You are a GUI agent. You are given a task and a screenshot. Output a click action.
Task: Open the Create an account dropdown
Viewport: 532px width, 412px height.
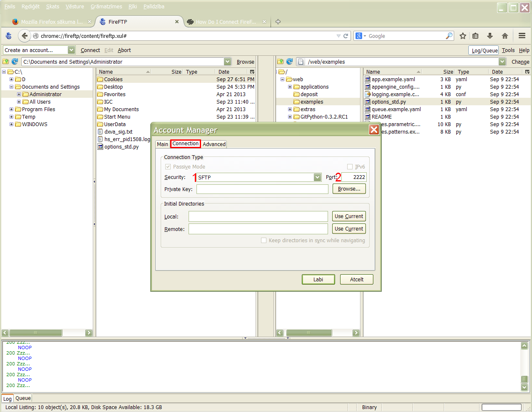[x=71, y=50]
